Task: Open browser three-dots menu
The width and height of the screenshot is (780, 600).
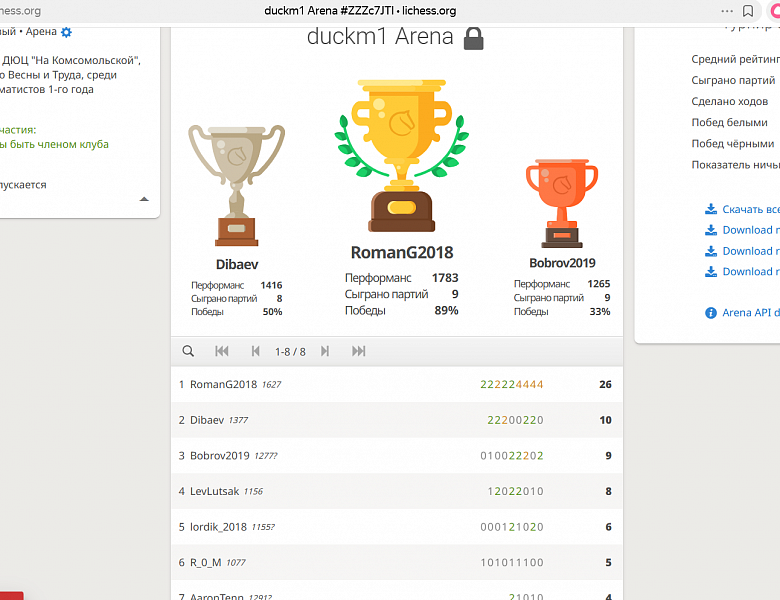Action: (x=727, y=11)
